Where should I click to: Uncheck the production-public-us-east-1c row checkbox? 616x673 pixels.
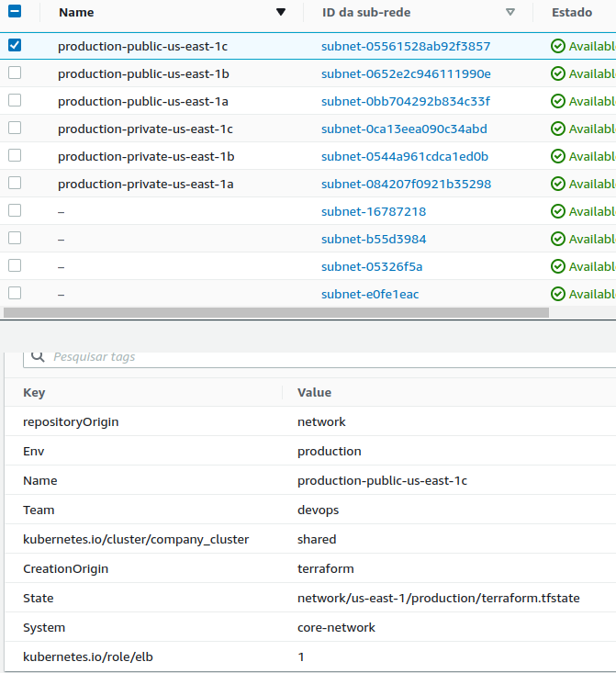point(15,45)
